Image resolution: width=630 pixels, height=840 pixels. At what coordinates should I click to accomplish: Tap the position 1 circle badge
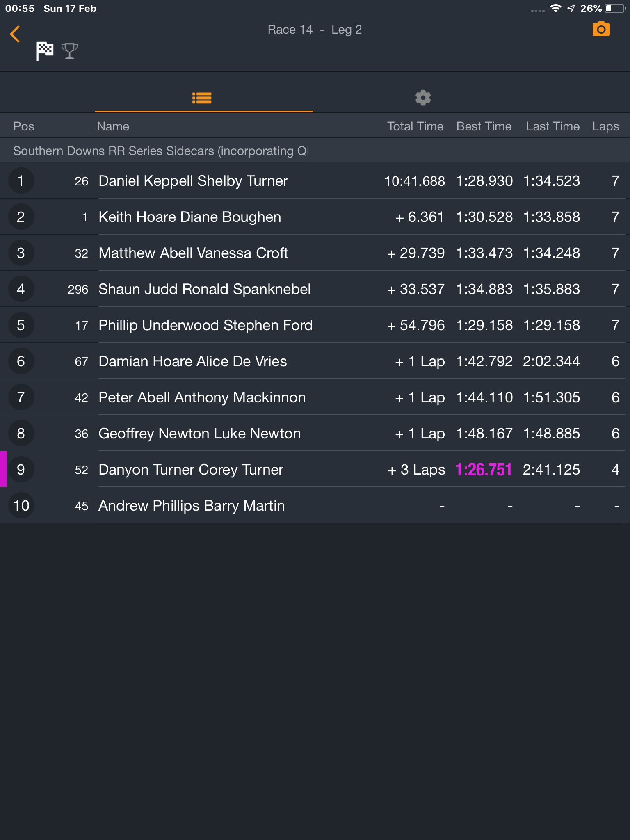21,181
